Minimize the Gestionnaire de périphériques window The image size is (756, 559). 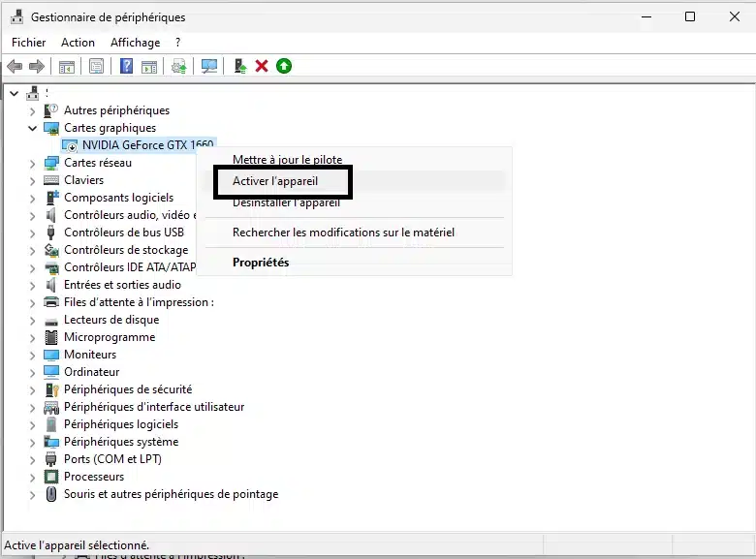click(x=646, y=16)
